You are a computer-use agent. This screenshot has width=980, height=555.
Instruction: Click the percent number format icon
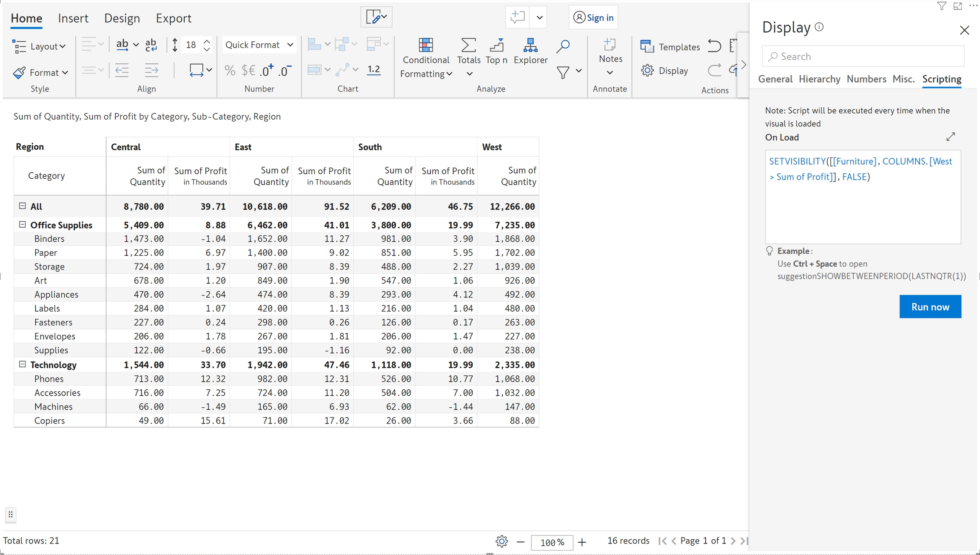[x=230, y=70]
